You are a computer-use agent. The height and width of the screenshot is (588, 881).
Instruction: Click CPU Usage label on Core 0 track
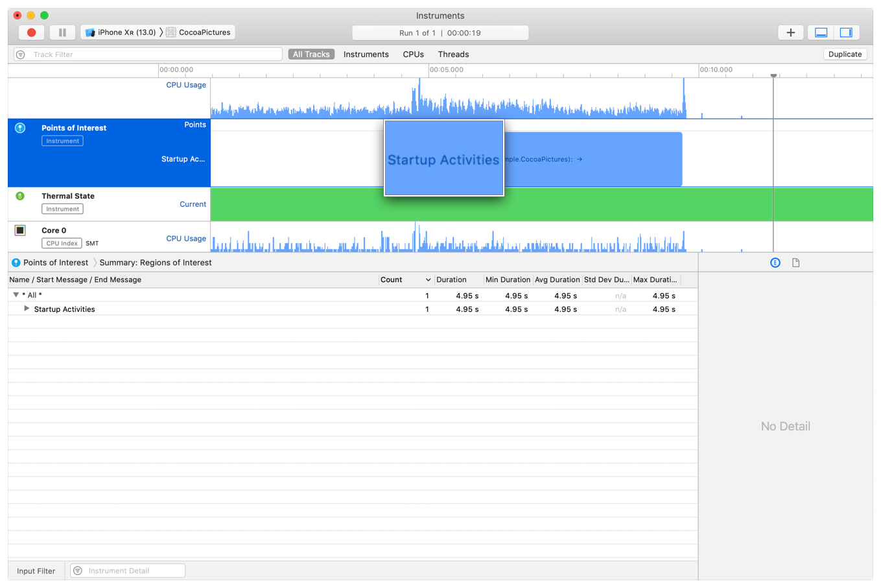186,239
